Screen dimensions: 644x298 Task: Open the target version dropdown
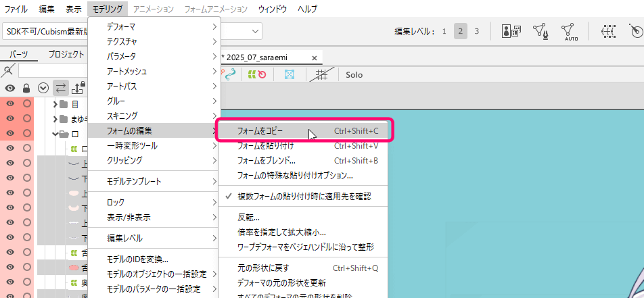click(256, 31)
